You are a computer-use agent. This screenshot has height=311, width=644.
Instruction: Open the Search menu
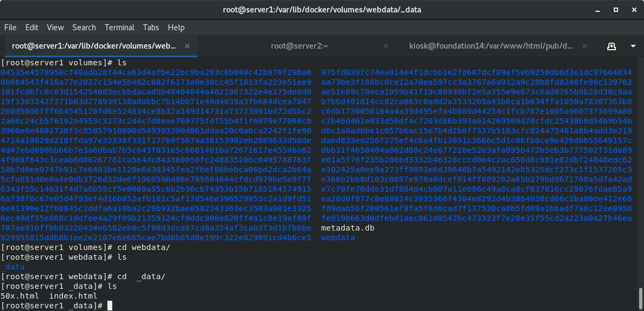tap(84, 28)
